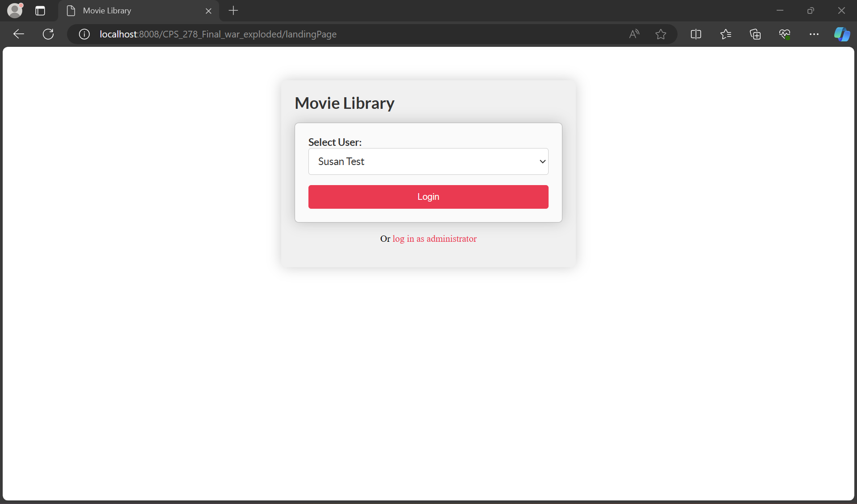Image resolution: width=857 pixels, height=504 pixels.
Task: Refresh the page with the reload icon
Action: (x=48, y=34)
